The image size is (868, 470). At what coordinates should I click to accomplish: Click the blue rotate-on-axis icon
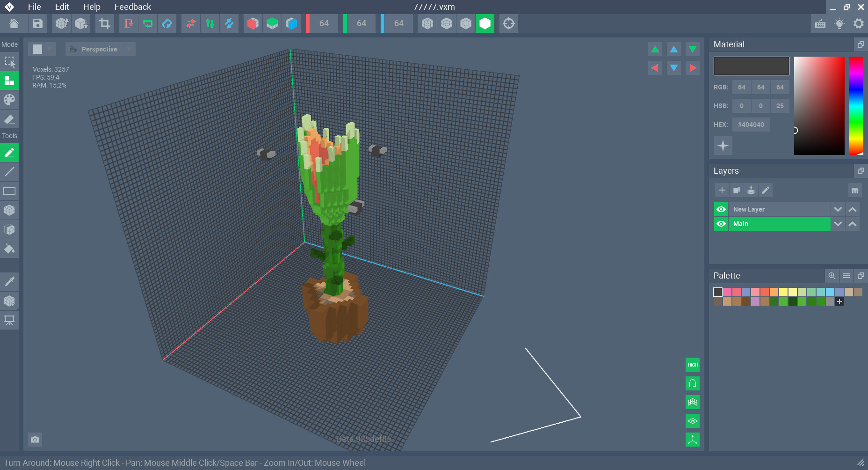[167, 23]
